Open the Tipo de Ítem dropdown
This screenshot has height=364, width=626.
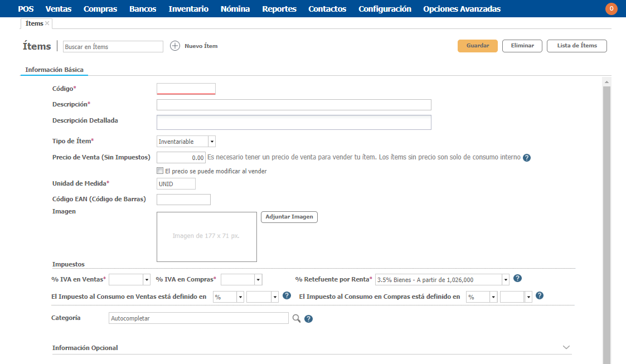(212, 142)
